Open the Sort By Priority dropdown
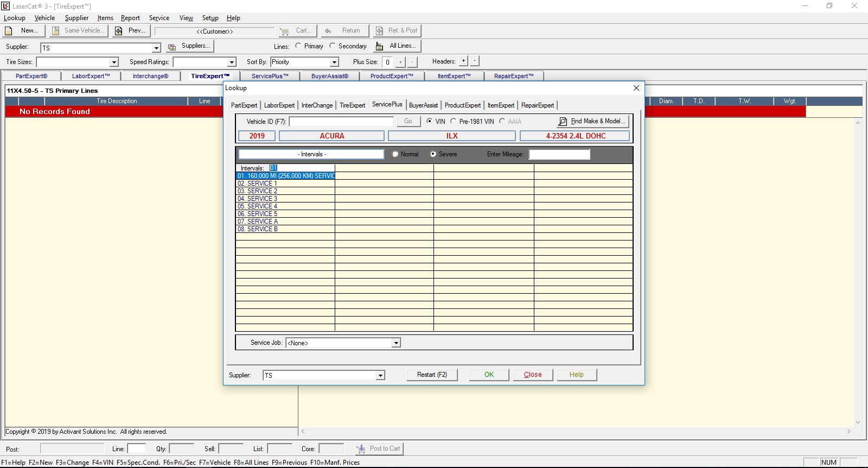 334,62
